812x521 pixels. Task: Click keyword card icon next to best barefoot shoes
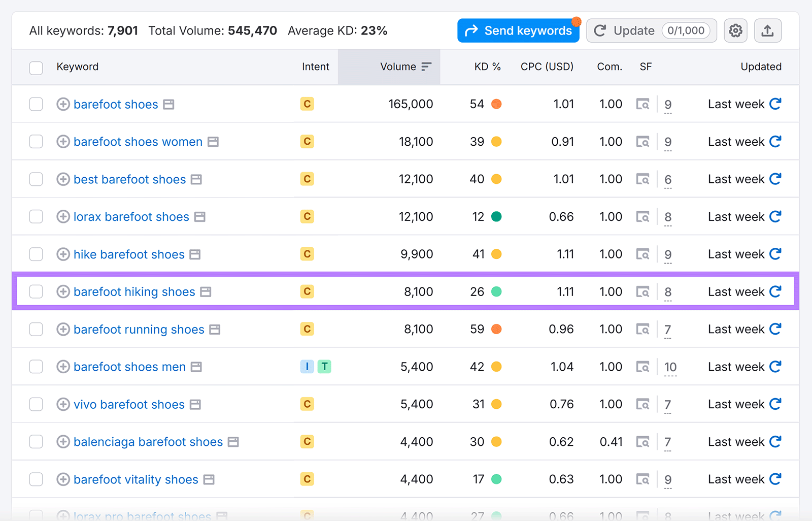(197, 179)
